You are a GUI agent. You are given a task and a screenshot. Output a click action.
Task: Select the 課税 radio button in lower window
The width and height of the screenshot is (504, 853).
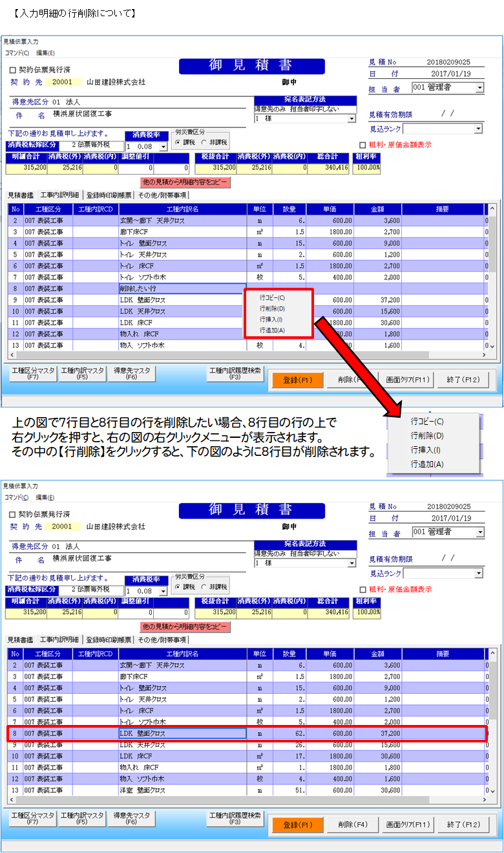point(178,587)
